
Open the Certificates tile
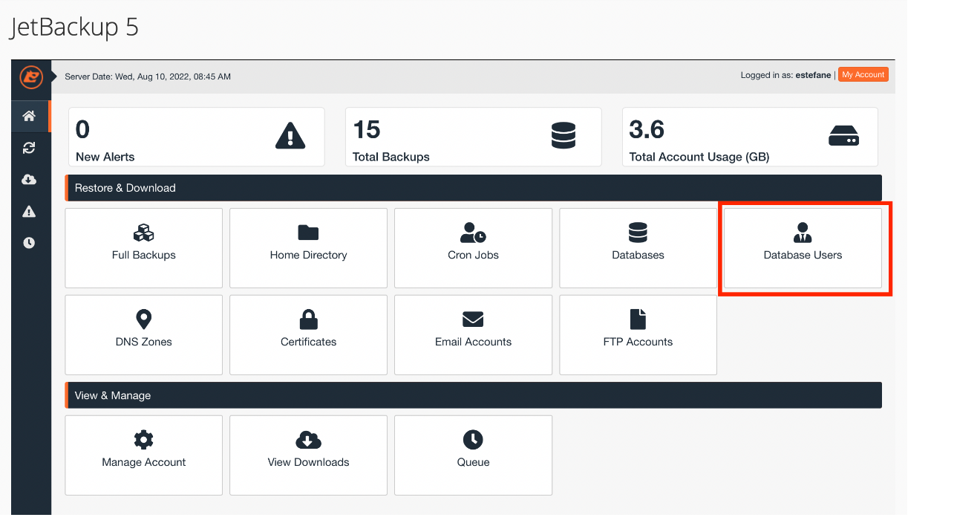pyautogui.click(x=308, y=335)
